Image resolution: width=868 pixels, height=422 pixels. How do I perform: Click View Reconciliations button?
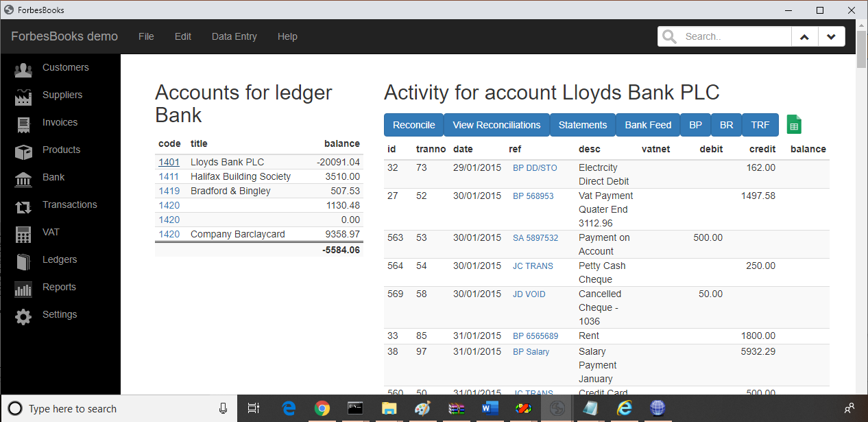[x=497, y=125]
